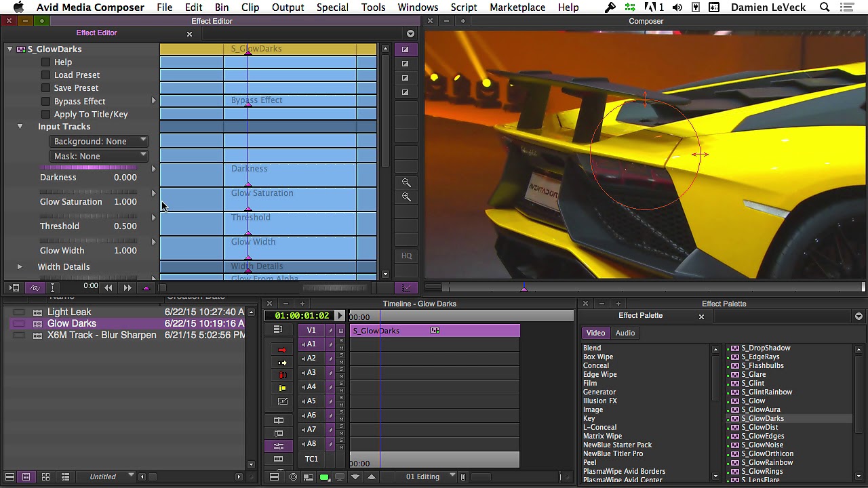This screenshot has width=868, height=488.
Task: Toggle A4 track selector
Action: coord(311,387)
